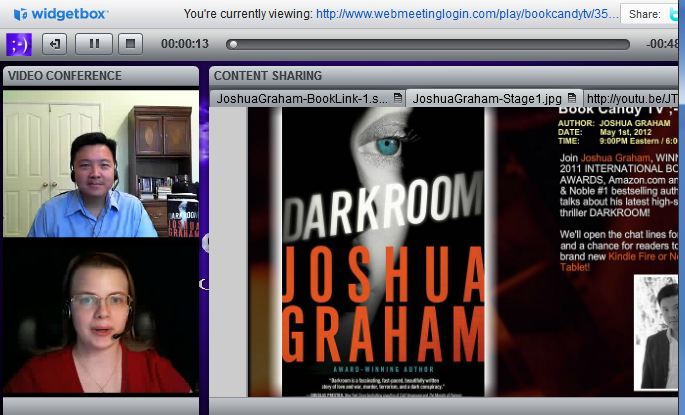The height and width of the screenshot is (415, 685).
Task: Click the purple smiley ;-) icon
Action: [19, 44]
